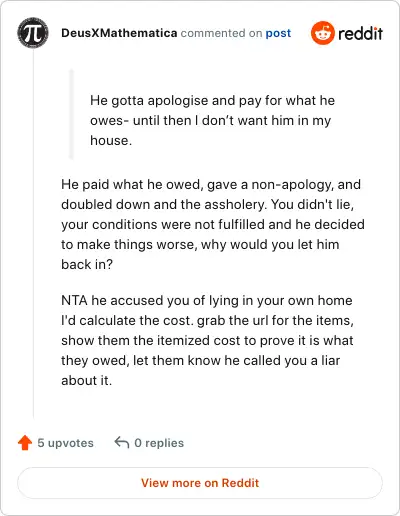
Task: Open DeusXMathematica's user profile
Action: pyautogui.click(x=119, y=33)
